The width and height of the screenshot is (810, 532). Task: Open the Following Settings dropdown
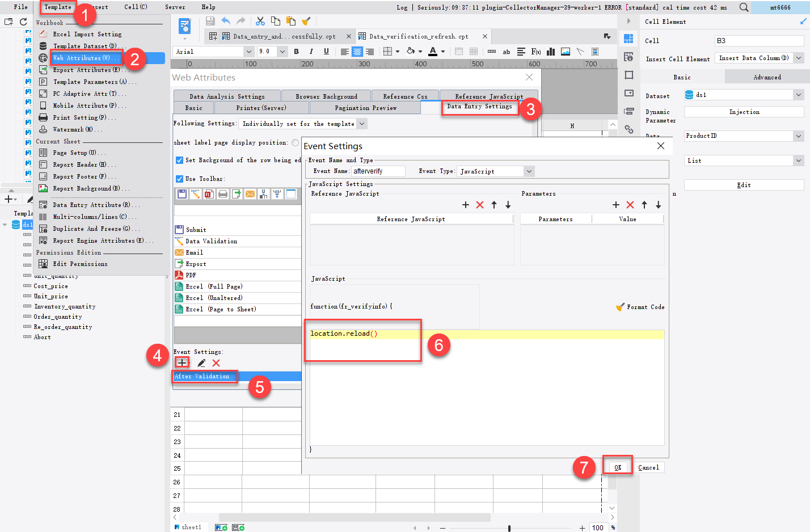[x=362, y=124]
